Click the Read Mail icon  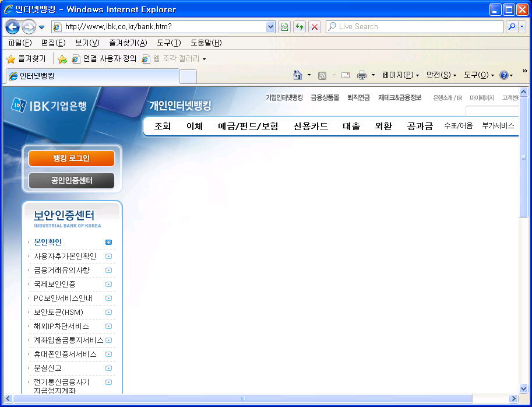click(346, 75)
